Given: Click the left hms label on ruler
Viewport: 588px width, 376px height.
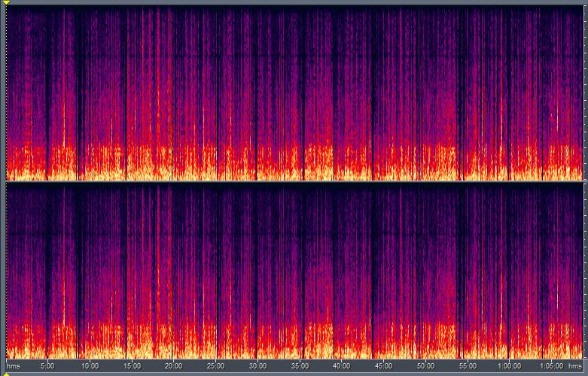Looking at the screenshot, I should tap(14, 365).
